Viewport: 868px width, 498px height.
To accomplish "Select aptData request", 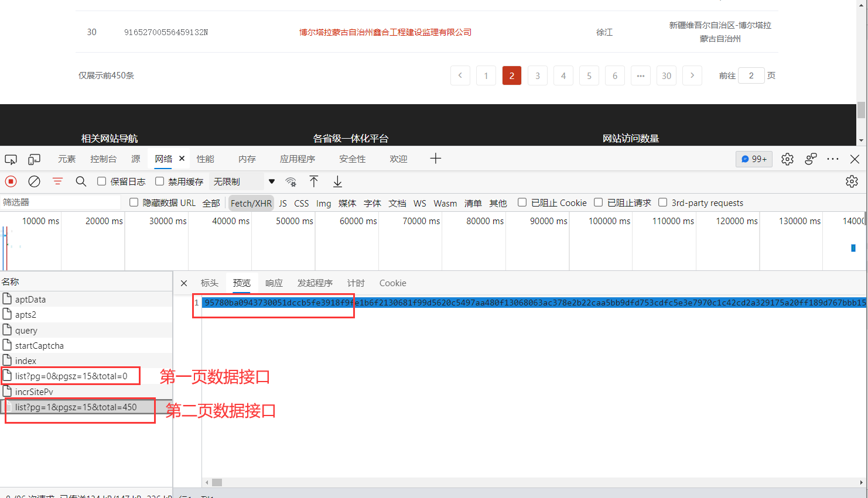I will pos(86,299).
